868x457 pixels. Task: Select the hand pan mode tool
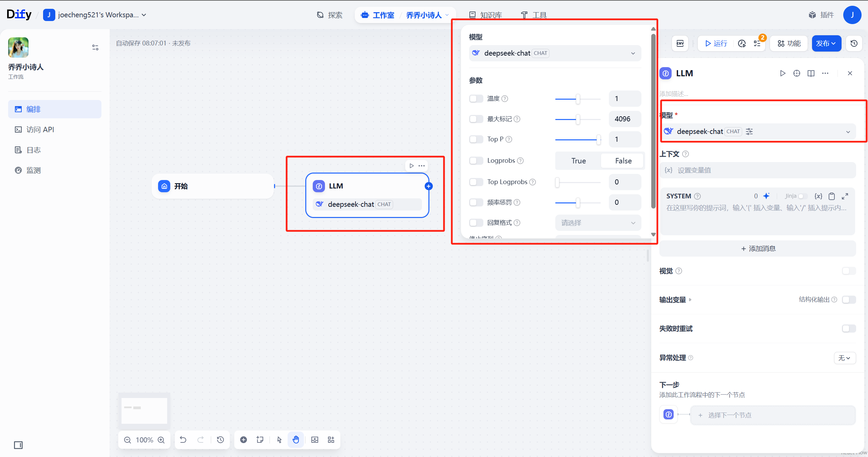pyautogui.click(x=296, y=440)
